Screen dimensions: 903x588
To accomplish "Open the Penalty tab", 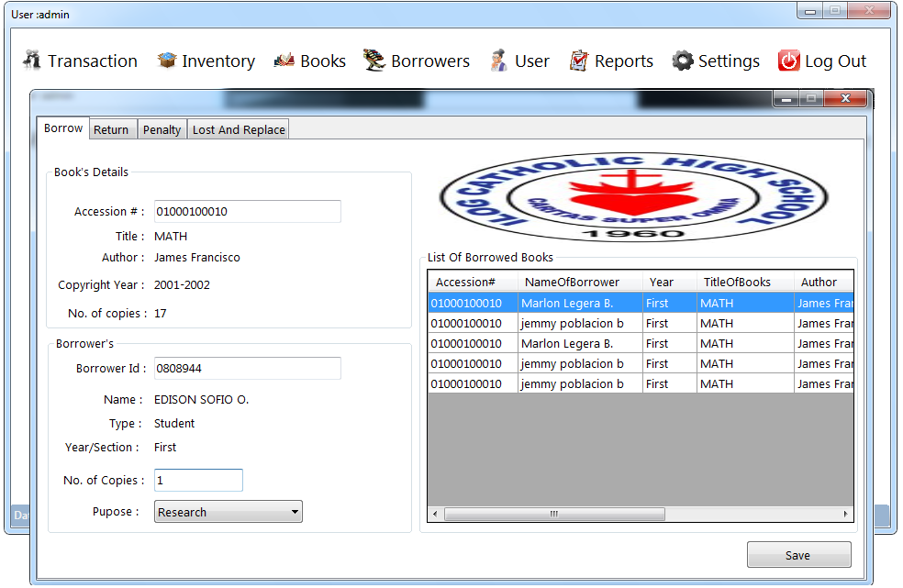I will click(x=162, y=129).
